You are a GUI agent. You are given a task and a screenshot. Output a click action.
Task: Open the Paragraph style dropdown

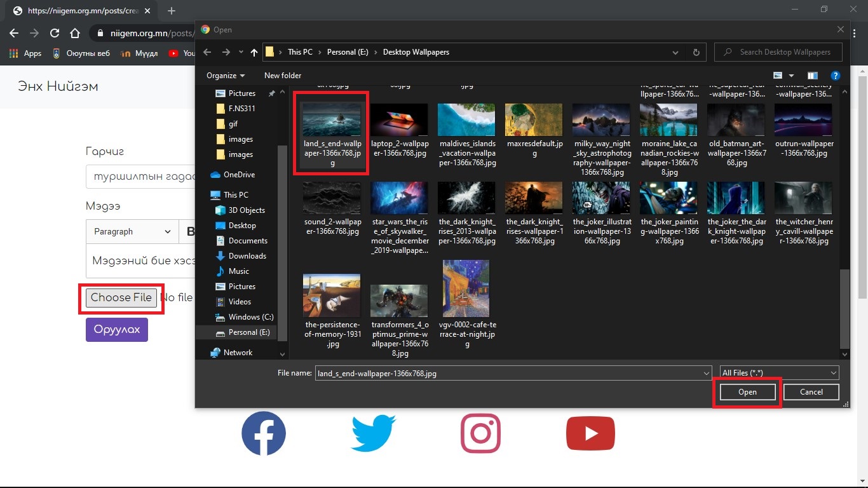click(x=132, y=232)
